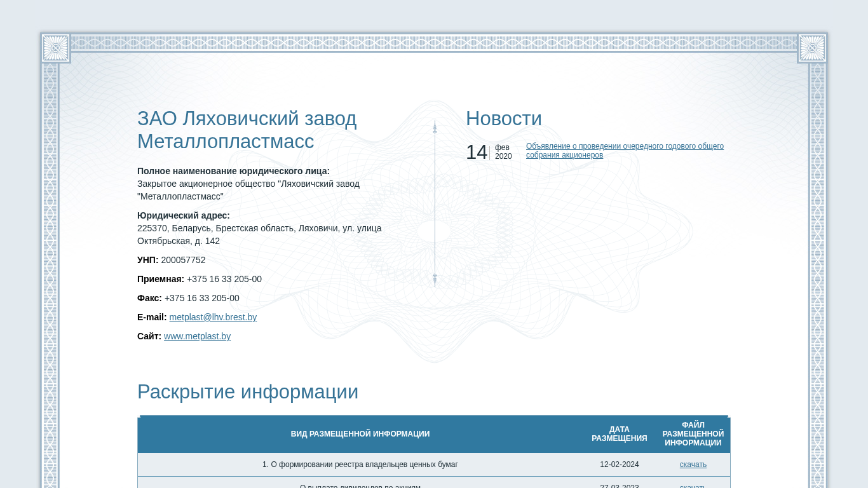Image resolution: width=868 pixels, height=488 pixels.
Task: Click the 12-02-2024 date cell
Action: coord(619,464)
